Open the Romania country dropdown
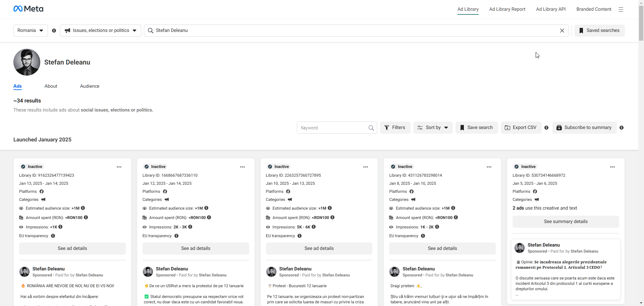Screen dimensions: 644x306 31,31
